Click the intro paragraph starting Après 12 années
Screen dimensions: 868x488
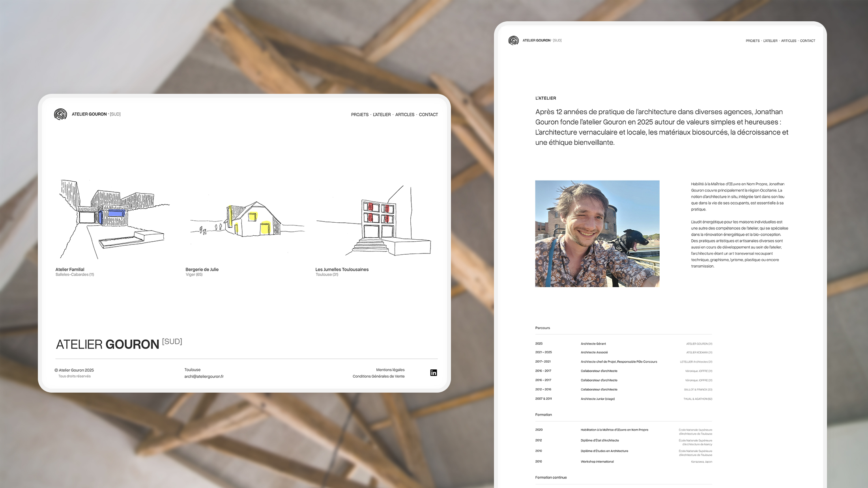[x=662, y=127]
